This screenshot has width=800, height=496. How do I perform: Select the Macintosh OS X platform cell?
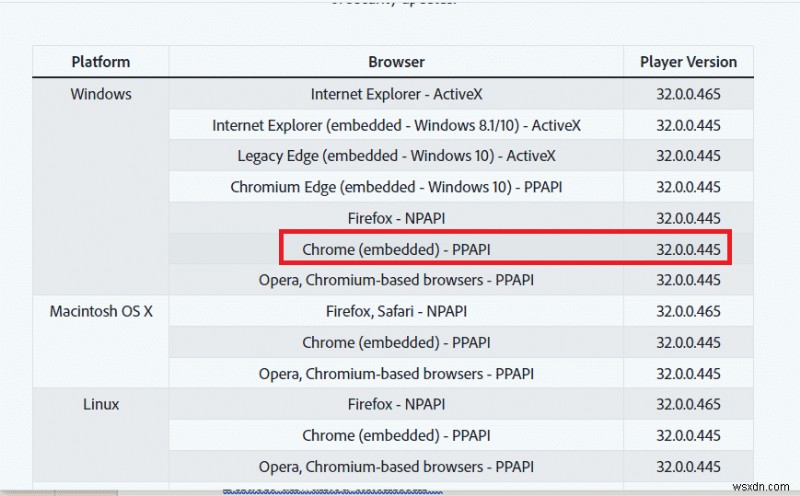pyautogui.click(x=101, y=311)
